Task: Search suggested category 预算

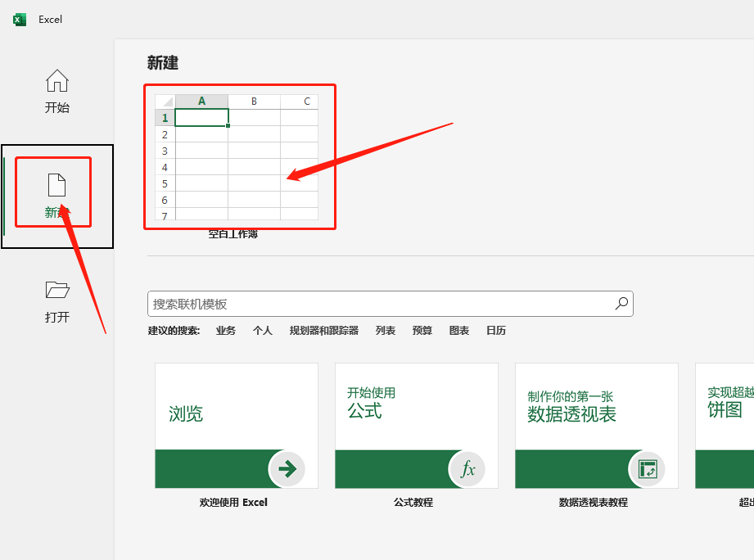Action: 422,330
